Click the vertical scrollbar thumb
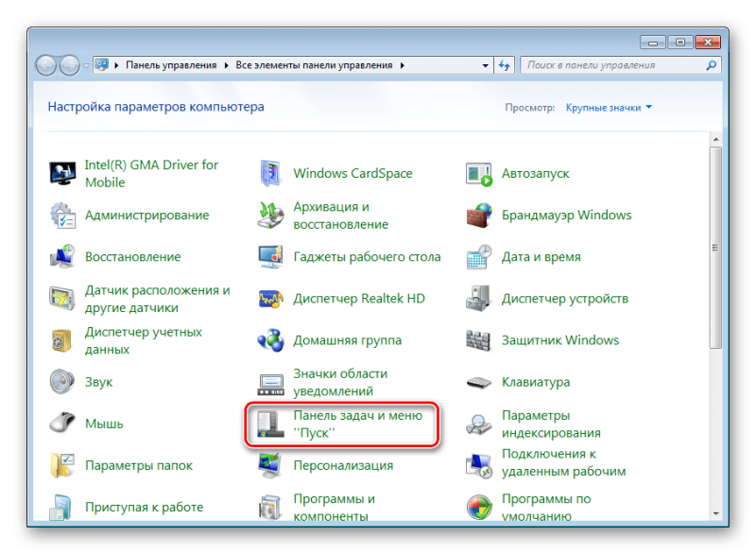756x554 pixels. point(716,248)
